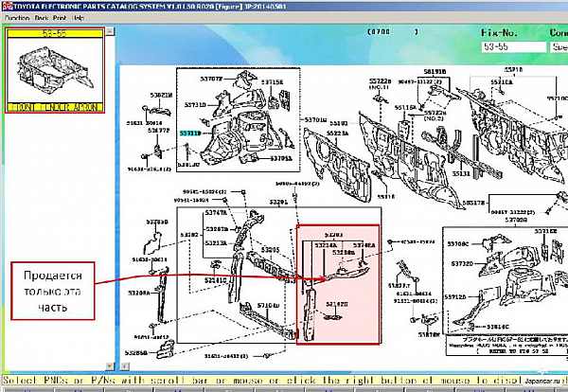Select part code 53795A in diagram
Image resolution: width=568 pixels, height=392 pixels.
[x=281, y=158]
